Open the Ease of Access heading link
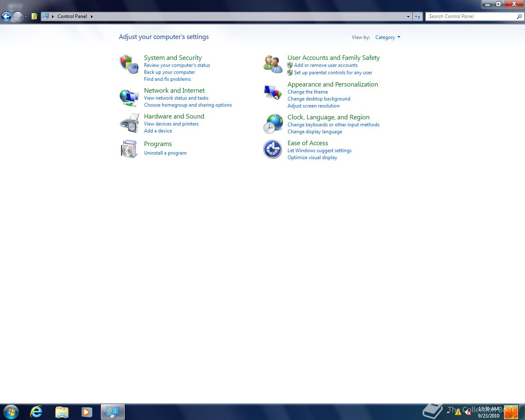 click(x=308, y=143)
